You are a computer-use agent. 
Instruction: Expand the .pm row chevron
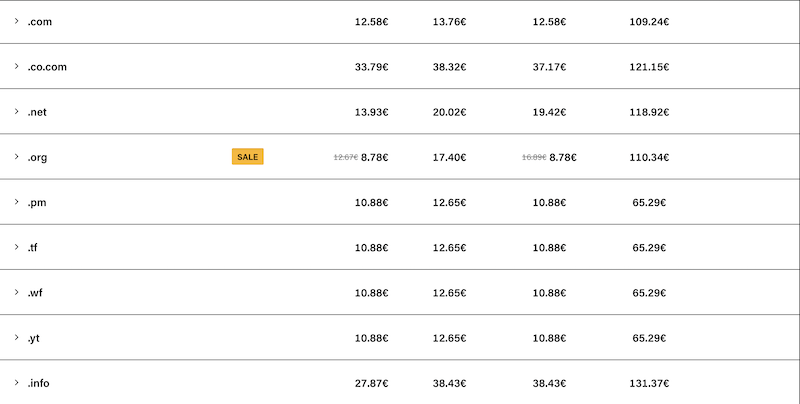click(16, 202)
